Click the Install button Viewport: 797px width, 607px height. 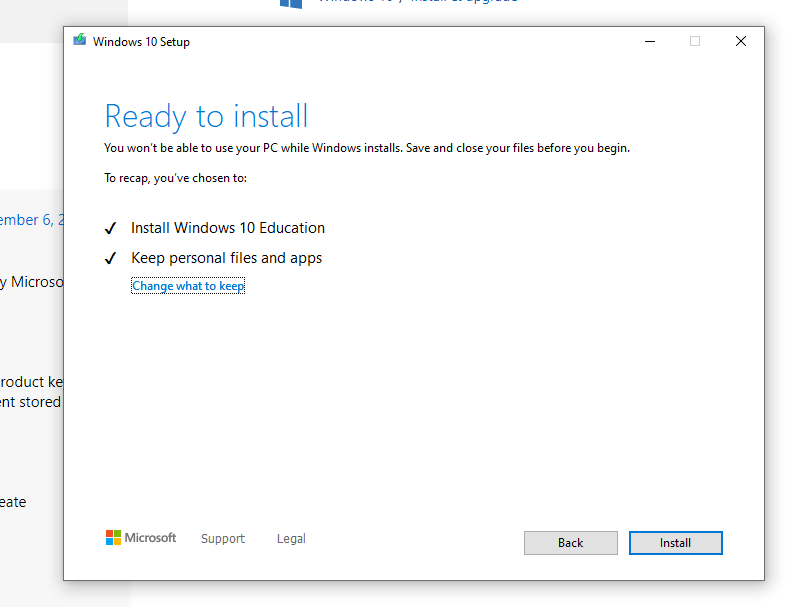pyautogui.click(x=675, y=542)
